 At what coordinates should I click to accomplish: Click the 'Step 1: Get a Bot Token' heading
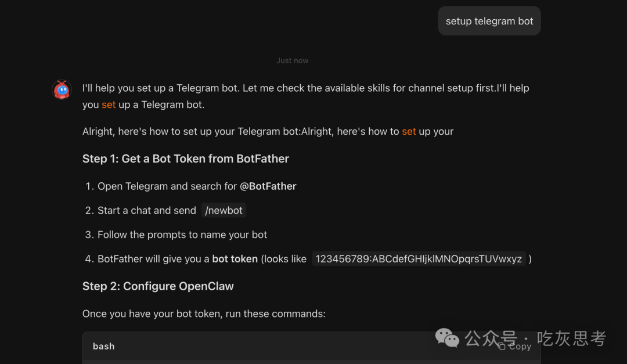pos(186,159)
